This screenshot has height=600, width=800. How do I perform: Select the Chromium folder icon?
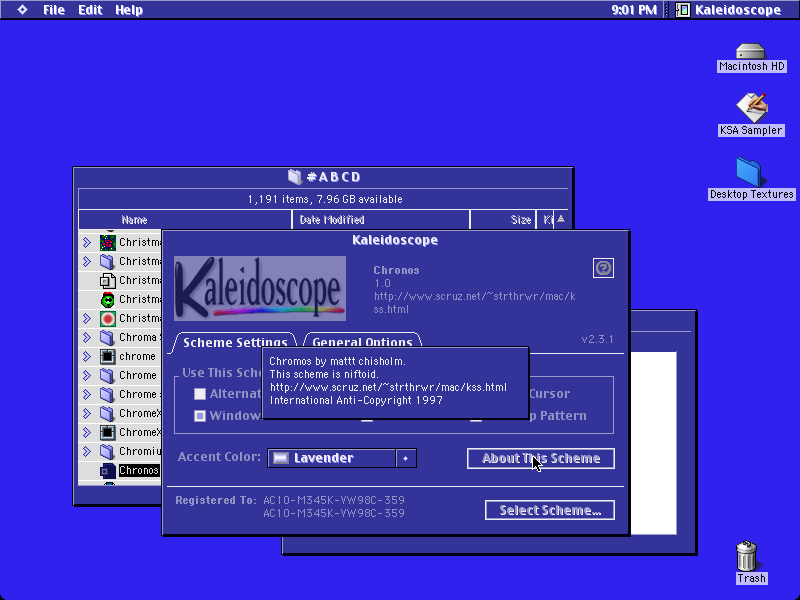point(108,452)
